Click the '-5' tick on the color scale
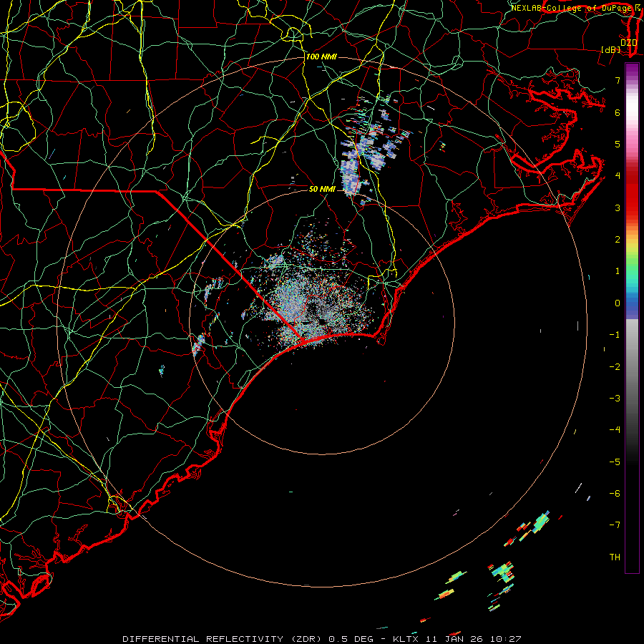The height and width of the screenshot is (644, 644). coord(615,462)
